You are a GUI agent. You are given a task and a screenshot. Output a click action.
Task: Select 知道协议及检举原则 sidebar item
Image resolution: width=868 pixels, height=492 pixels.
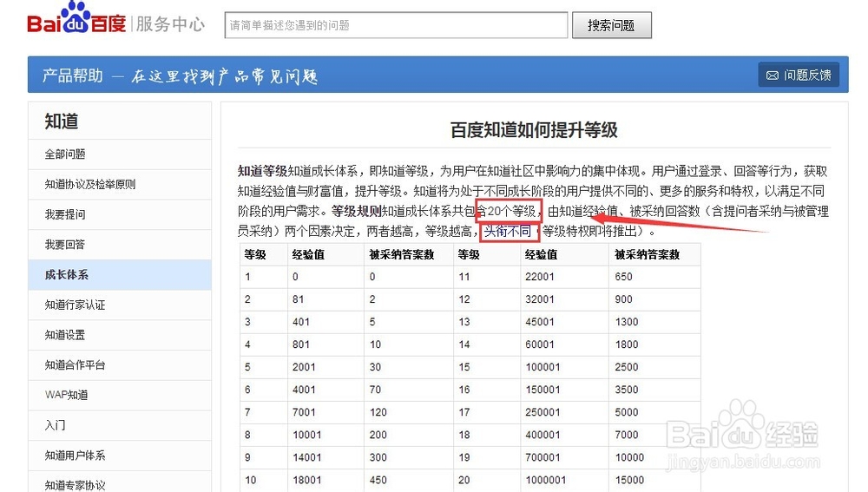[120, 184]
